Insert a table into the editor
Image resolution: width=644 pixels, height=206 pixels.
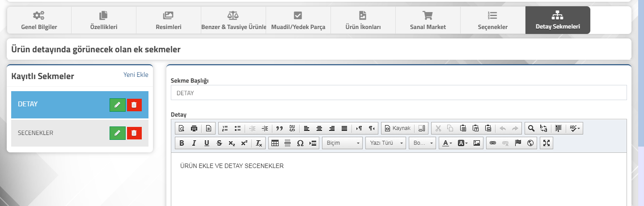pos(275,143)
